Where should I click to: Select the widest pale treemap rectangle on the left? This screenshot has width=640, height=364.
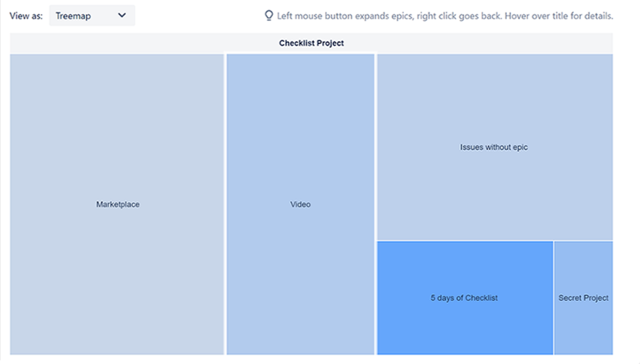click(x=117, y=257)
